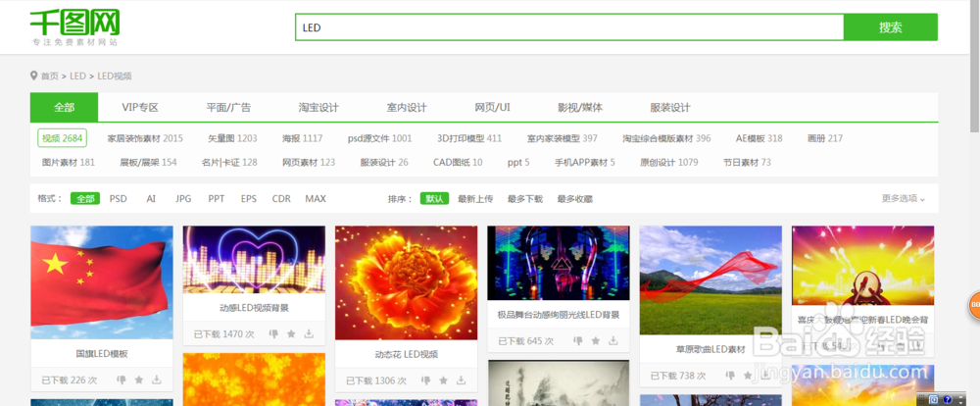Image resolution: width=980 pixels, height=406 pixels.
Task: Star the 动感LED视频背景 card
Action: [291, 334]
